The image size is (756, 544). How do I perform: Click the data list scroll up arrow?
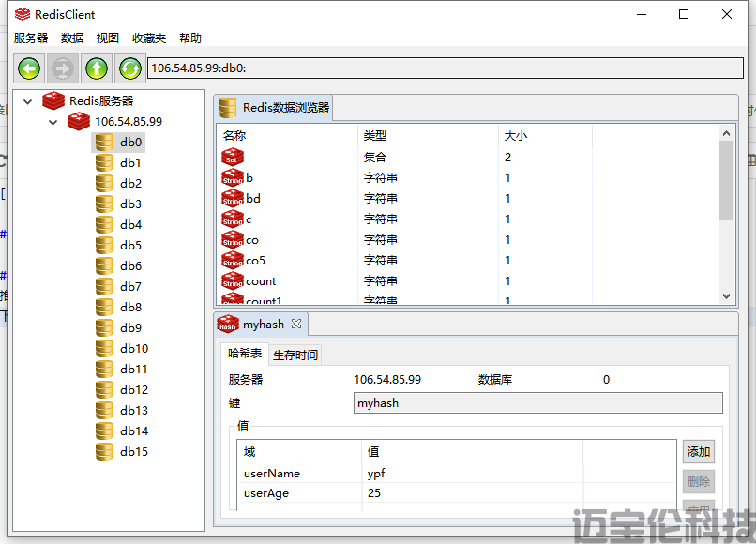point(727,133)
